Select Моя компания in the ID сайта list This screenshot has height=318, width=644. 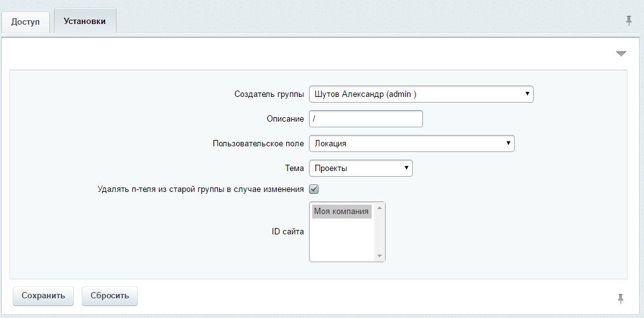342,211
